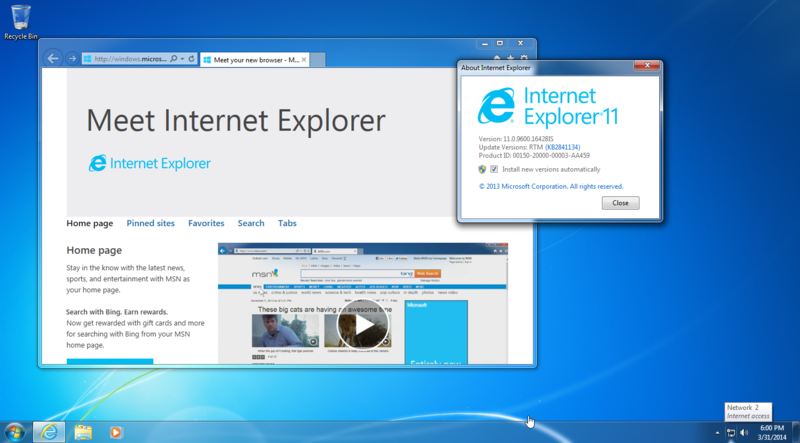
Task: Click the blue button below home page text
Action: (x=110, y=361)
